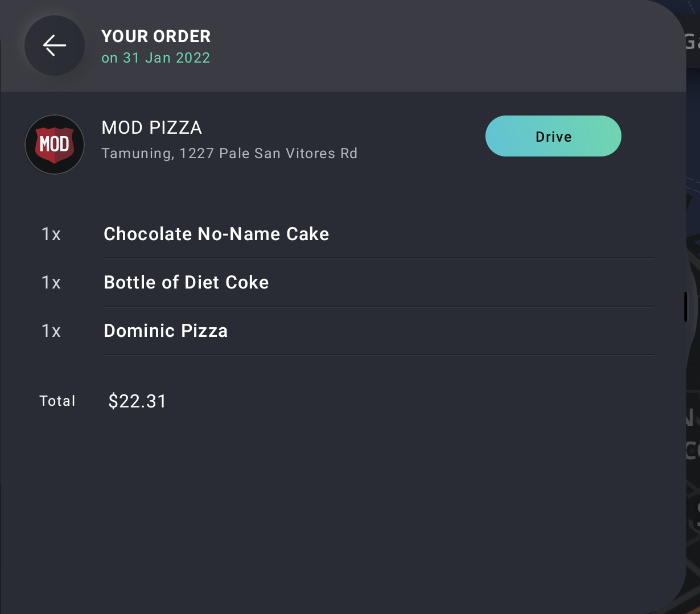
Task: Click the divider below Chocolate No-Name Cake
Action: pyautogui.click(x=378, y=258)
